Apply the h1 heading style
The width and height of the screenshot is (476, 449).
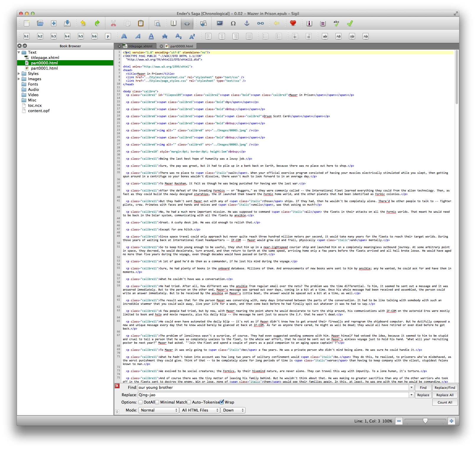point(27,36)
